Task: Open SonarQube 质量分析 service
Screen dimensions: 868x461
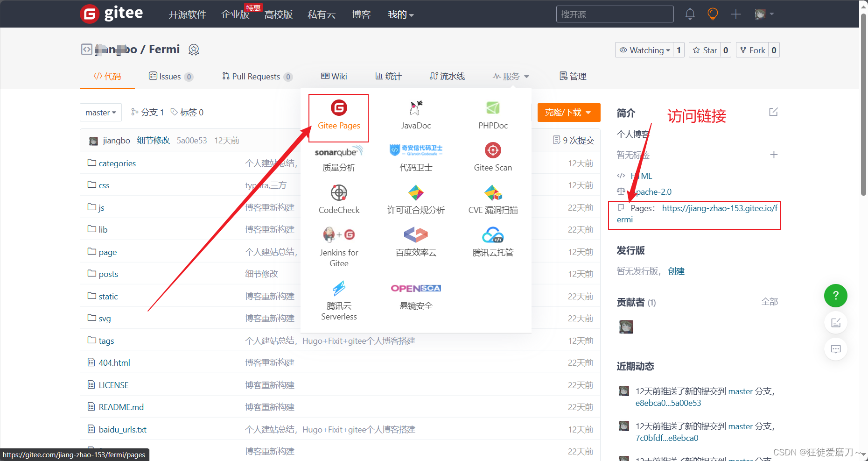Action: click(339, 158)
